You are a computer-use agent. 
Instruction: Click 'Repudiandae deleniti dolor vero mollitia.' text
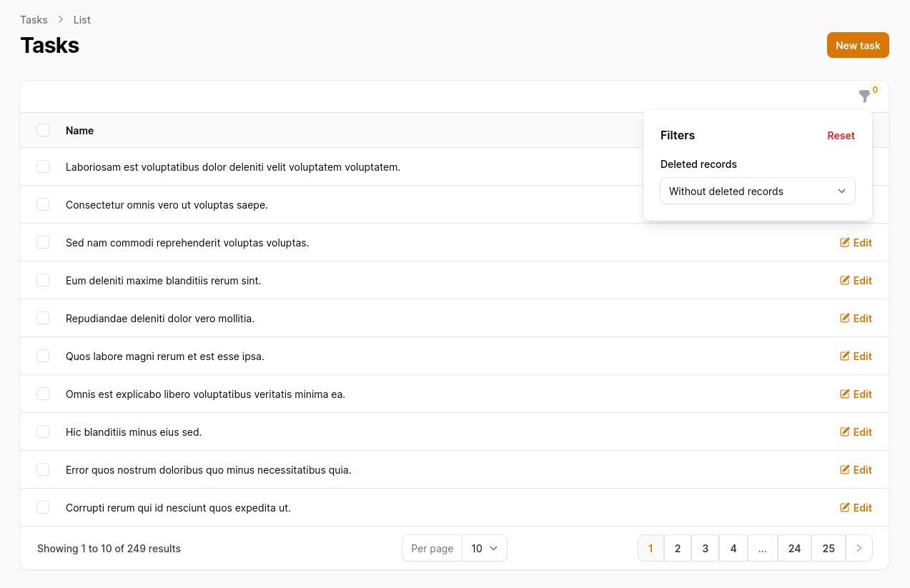pos(160,319)
